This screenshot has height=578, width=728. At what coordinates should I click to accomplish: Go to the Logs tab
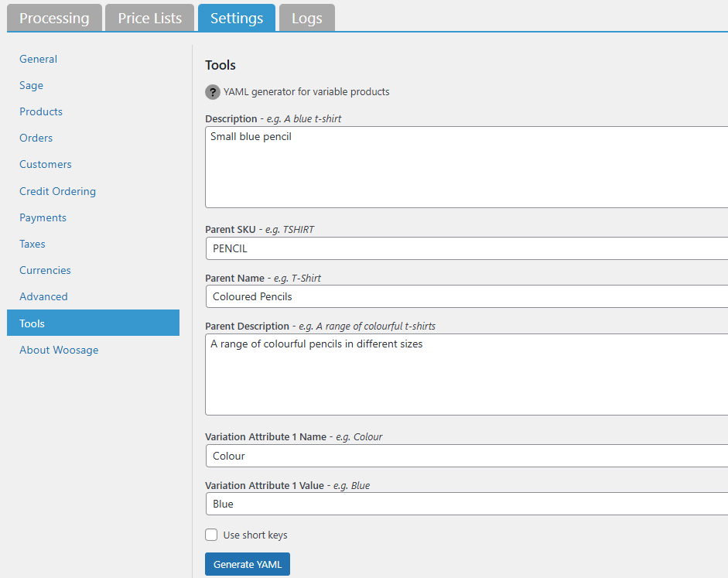pos(307,18)
